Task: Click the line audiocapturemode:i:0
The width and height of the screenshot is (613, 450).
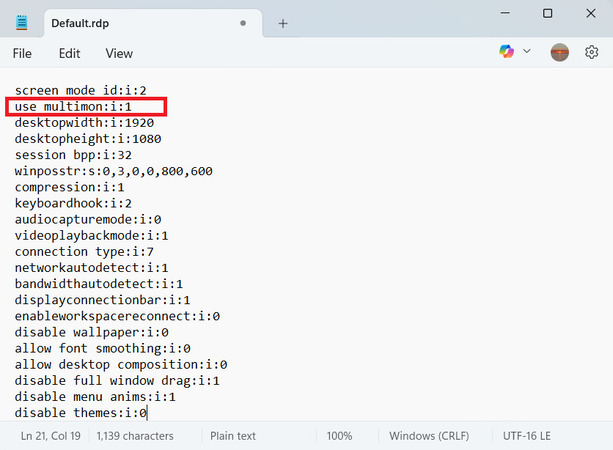Action: (x=88, y=219)
